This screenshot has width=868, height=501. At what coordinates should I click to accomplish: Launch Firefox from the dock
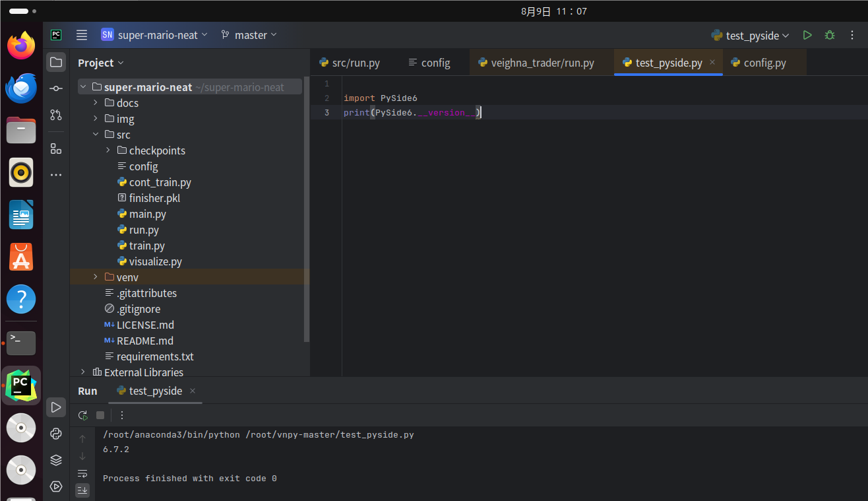[x=21, y=46]
